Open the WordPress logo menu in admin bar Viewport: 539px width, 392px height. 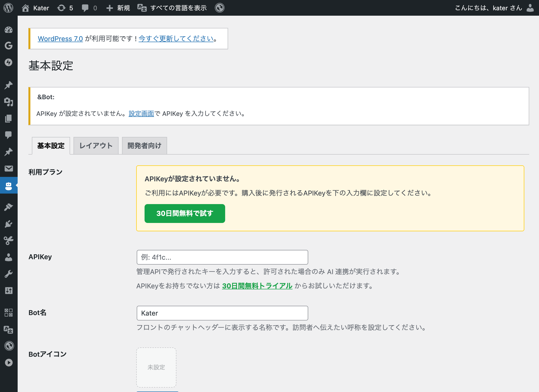[x=9, y=8]
